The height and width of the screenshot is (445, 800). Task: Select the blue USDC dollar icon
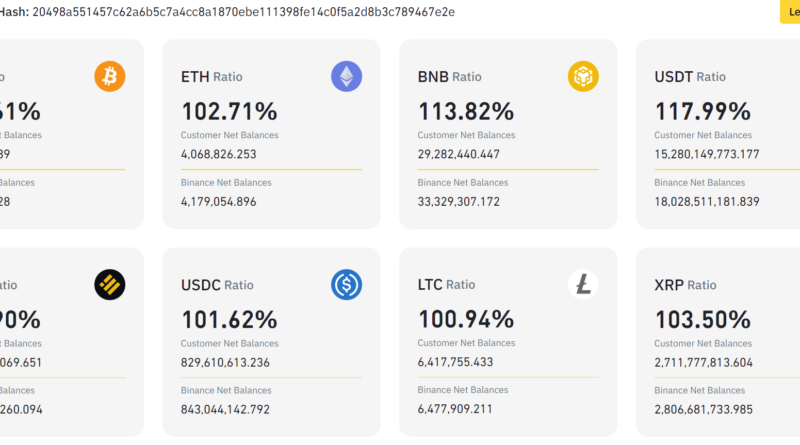[x=346, y=285]
